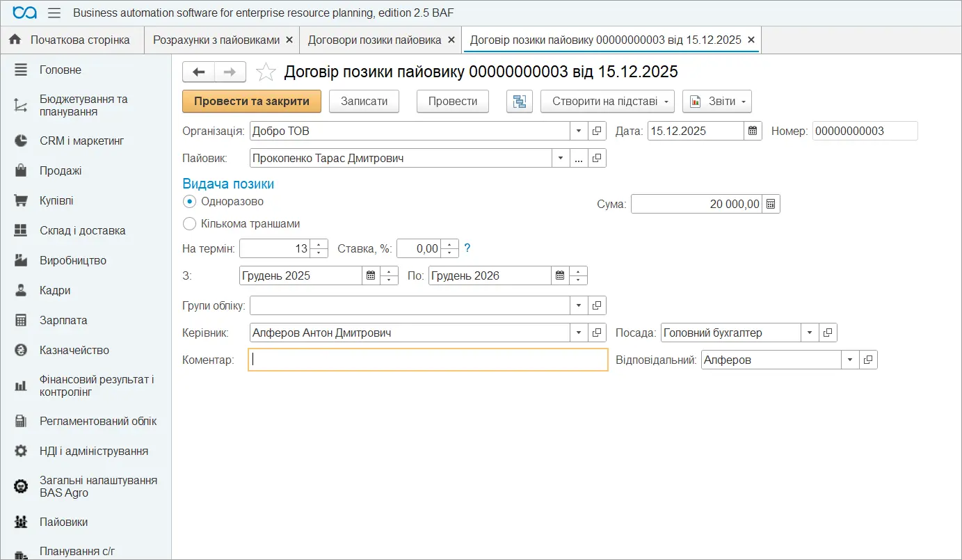Go forward with the right arrow button
Image resolution: width=962 pixels, height=560 pixels.
[230, 72]
